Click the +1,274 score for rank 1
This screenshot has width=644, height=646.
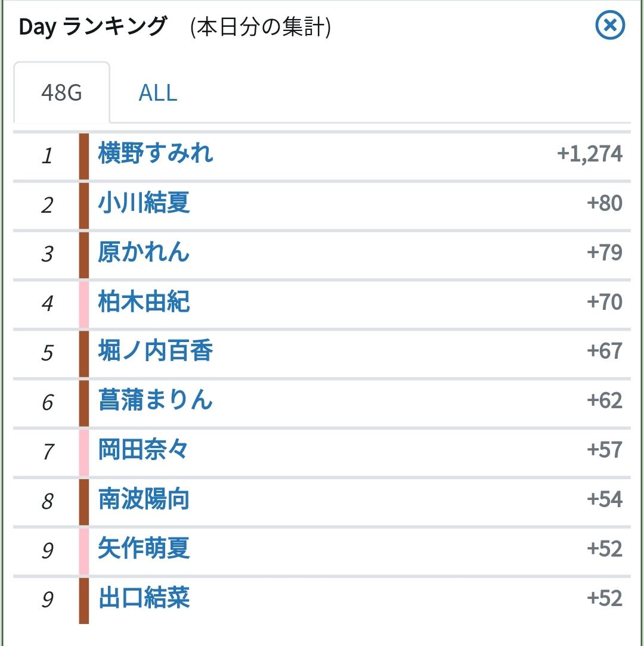click(x=590, y=154)
